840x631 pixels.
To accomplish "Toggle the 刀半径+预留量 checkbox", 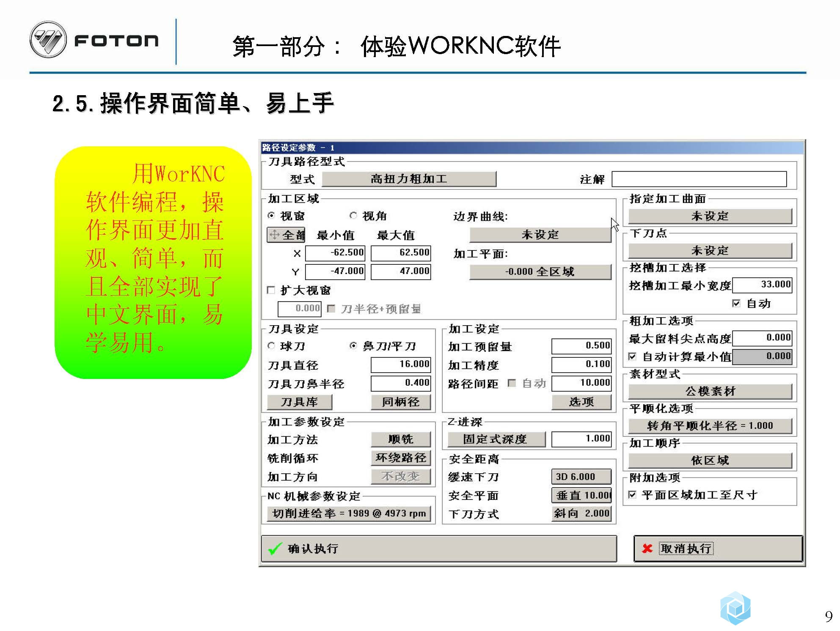I will pyautogui.click(x=331, y=308).
